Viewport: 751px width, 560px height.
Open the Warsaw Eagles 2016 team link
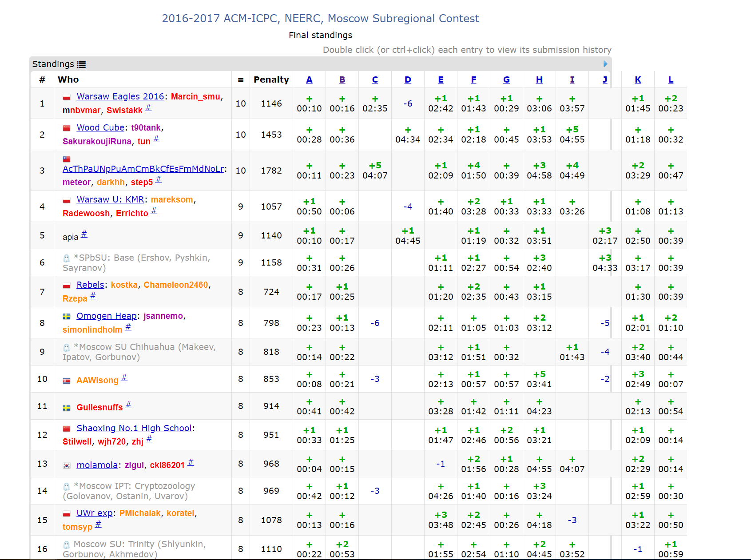pyautogui.click(x=120, y=96)
